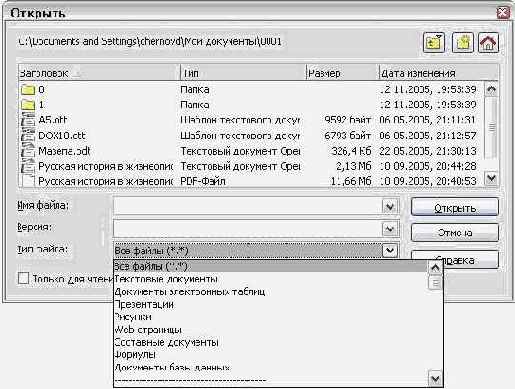Select date 22.05.2005, 21:30:13
515x389 pixels.
[x=428, y=151]
